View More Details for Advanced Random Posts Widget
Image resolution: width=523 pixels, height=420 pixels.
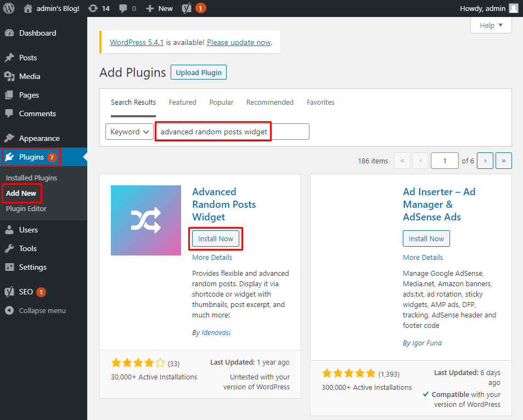[212, 257]
